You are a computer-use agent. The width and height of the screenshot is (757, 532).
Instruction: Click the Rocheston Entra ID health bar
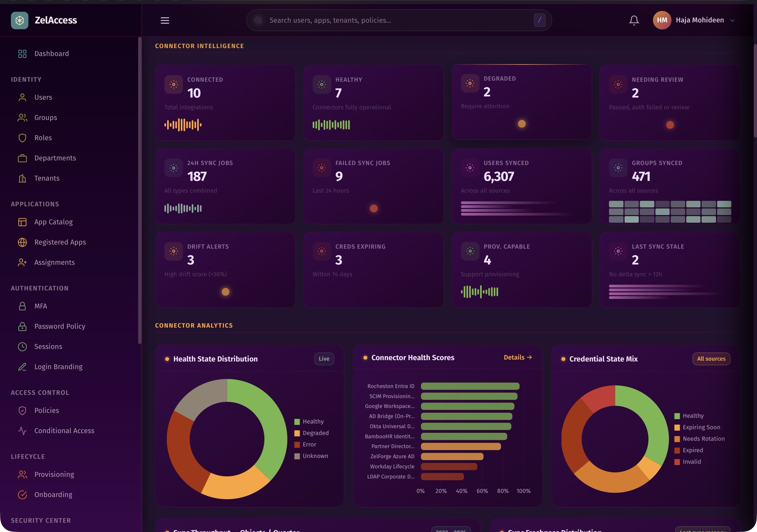coord(470,386)
